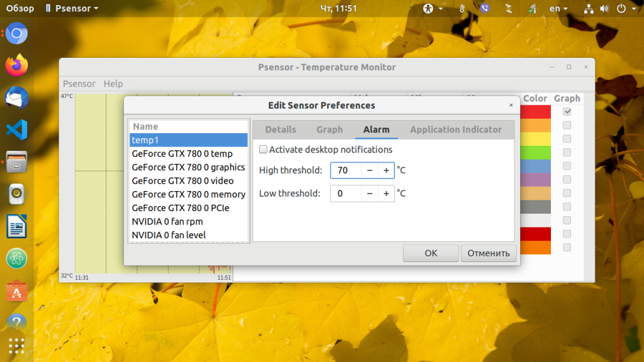Select temp1 in the sensor list
Screen dimensions: 644x362
pyautogui.click(x=189, y=140)
